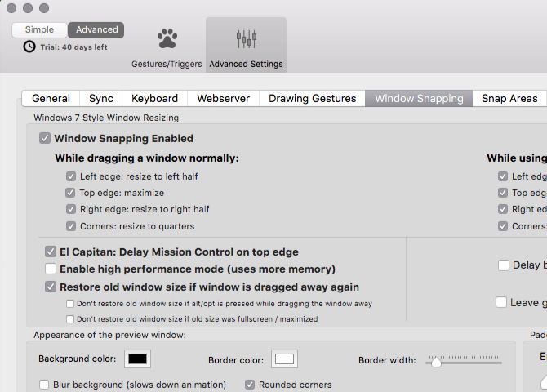Uncheck Corners: resize to quarters
The width and height of the screenshot is (547, 392).
pyautogui.click(x=71, y=226)
